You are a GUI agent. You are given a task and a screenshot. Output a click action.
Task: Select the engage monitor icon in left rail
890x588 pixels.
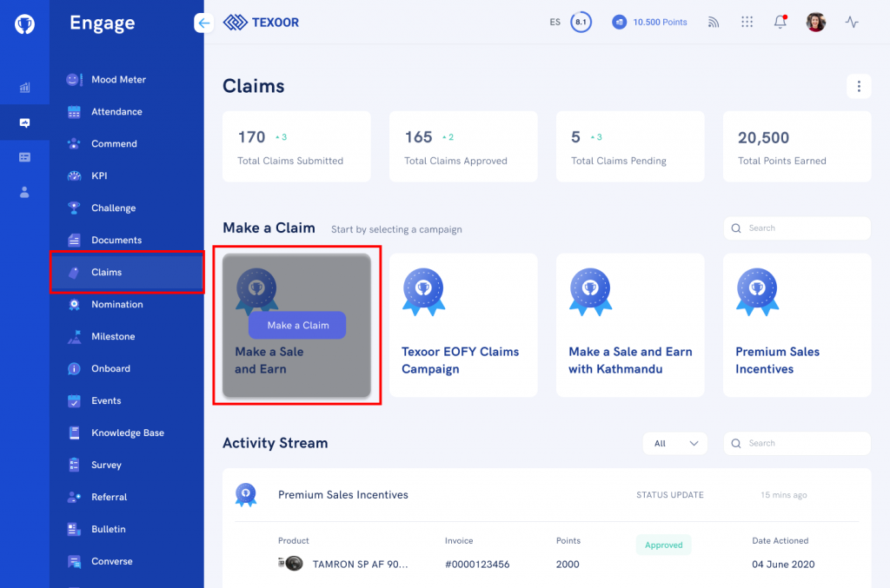pyautogui.click(x=24, y=122)
